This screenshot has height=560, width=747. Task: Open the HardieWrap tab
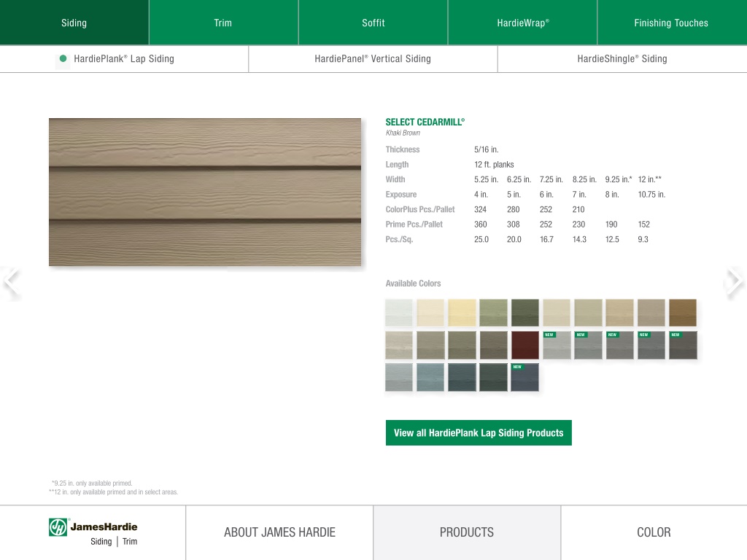point(522,23)
